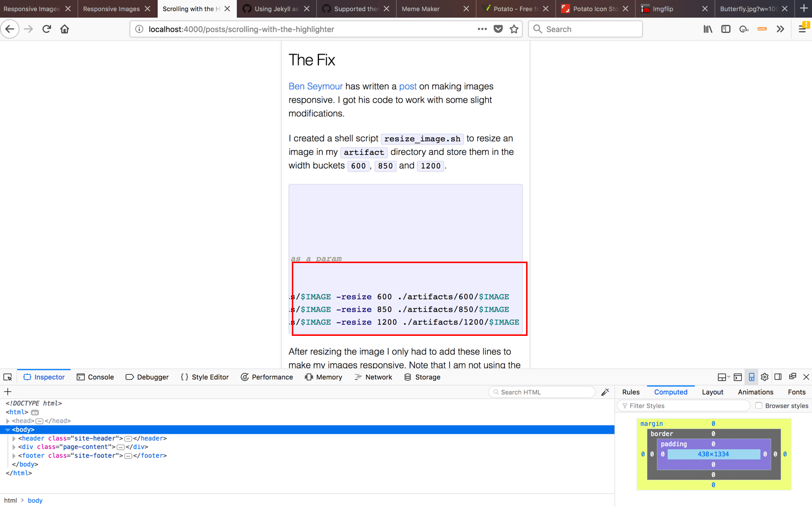Close developer tools X button
Image resolution: width=812 pixels, height=507 pixels.
click(x=806, y=377)
